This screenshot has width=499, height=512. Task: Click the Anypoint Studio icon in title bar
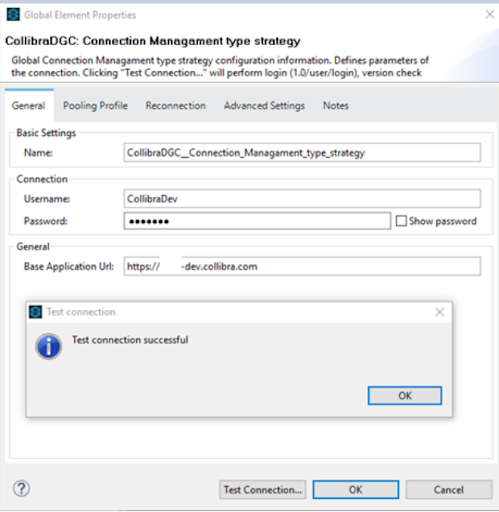pyautogui.click(x=13, y=15)
